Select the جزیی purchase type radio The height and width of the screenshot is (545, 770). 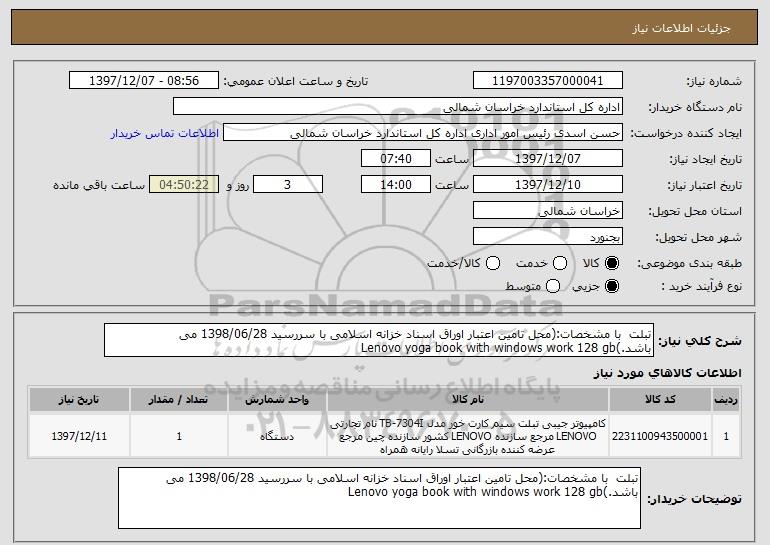pos(612,286)
